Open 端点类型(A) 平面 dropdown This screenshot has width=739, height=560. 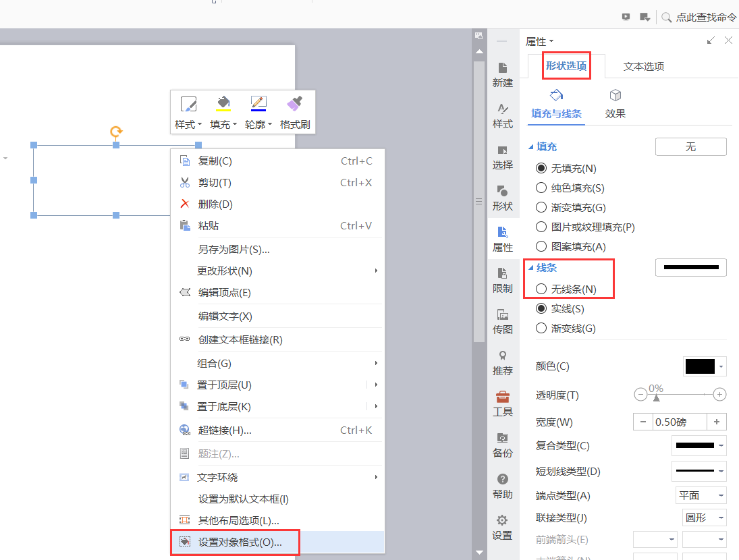tap(701, 495)
